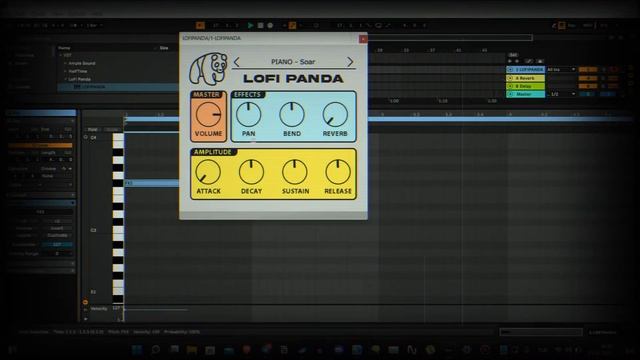This screenshot has width=640, height=360.
Task: Click the PAN knob in Effects
Action: 248,115
